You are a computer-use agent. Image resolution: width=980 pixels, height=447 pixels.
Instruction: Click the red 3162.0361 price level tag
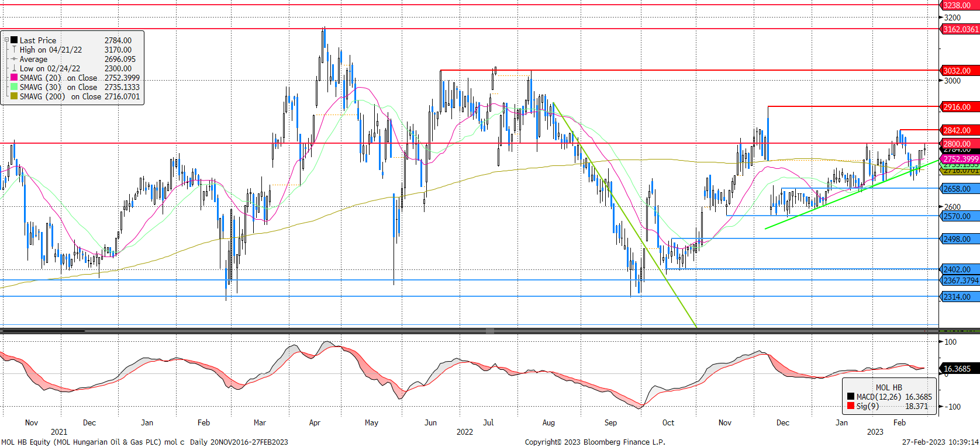pos(960,29)
